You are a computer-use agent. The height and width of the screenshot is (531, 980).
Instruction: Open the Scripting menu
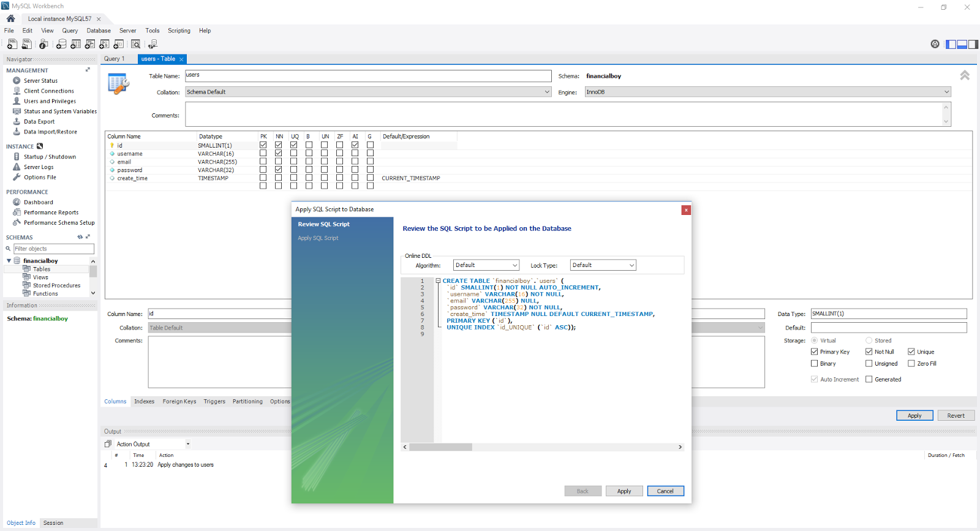point(179,31)
